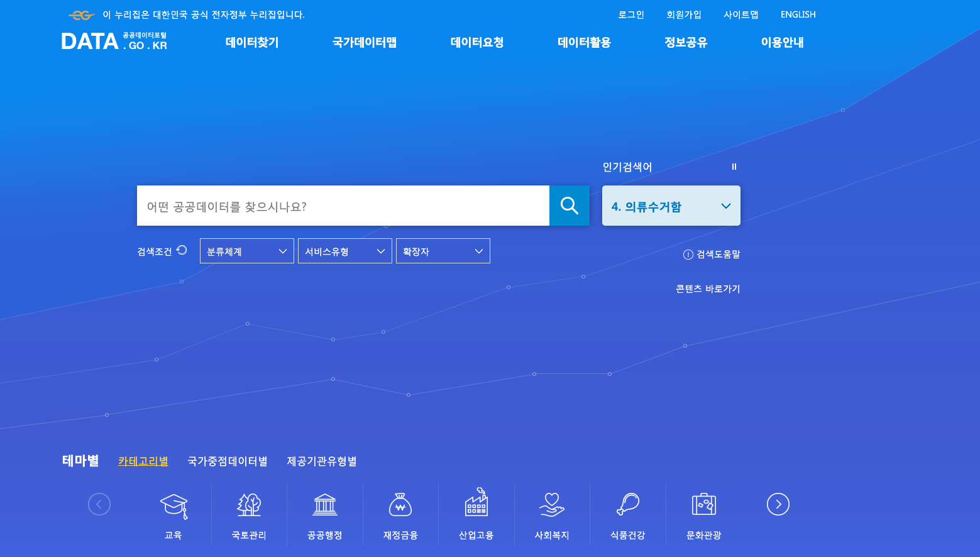Click the 검색조건 label text
980x557 pixels.
click(155, 251)
